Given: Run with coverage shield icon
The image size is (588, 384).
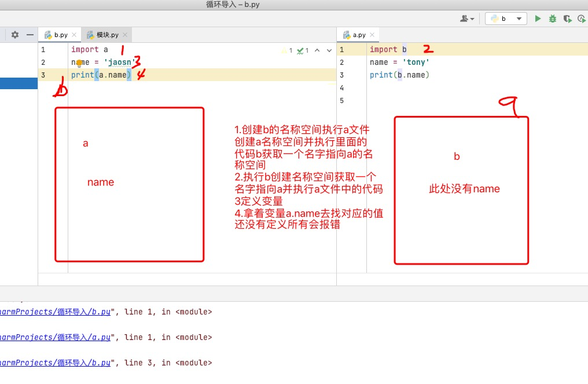Looking at the screenshot, I should click(x=567, y=19).
